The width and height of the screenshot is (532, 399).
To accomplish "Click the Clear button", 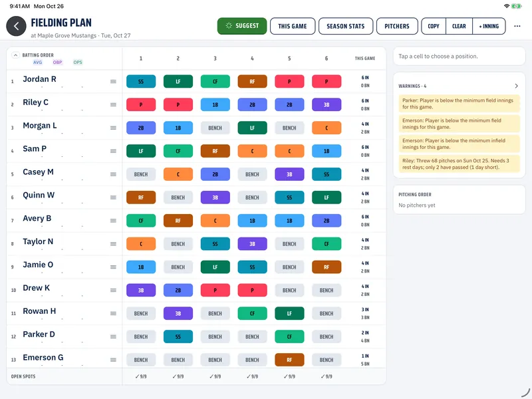I will (459, 26).
